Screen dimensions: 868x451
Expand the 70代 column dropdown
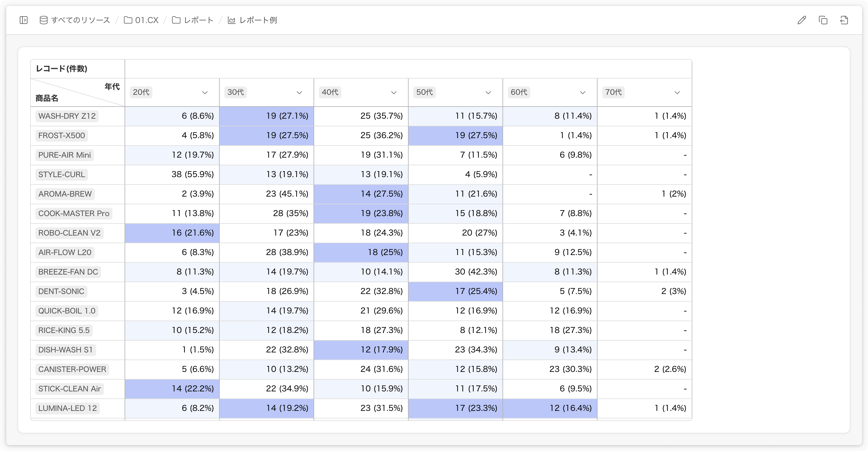pos(677,92)
